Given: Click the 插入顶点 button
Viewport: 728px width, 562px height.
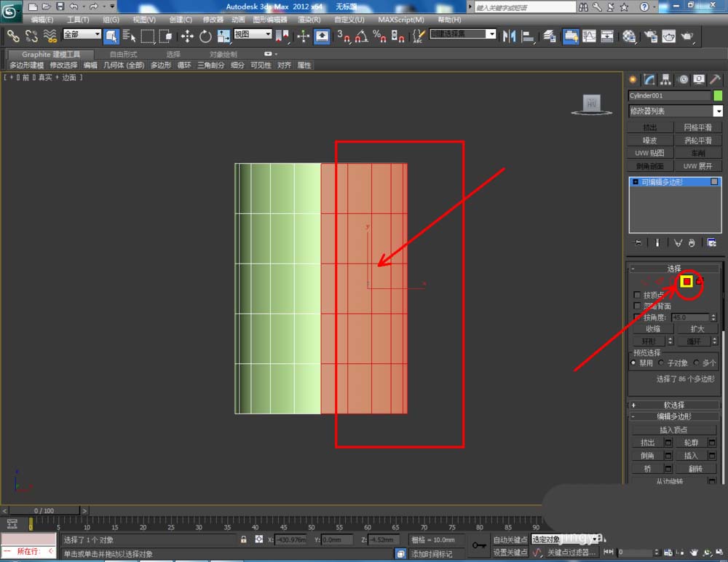Looking at the screenshot, I should click(x=673, y=430).
